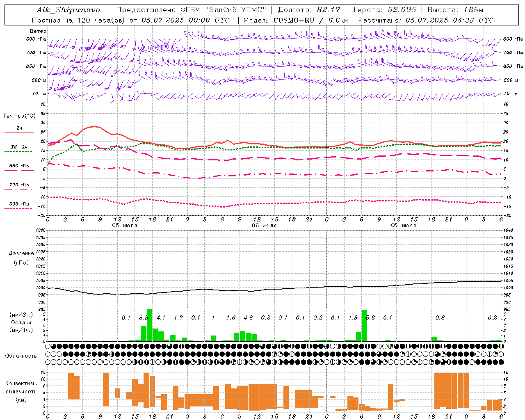Click the station name Alk_Shipunovo

(x=68, y=10)
